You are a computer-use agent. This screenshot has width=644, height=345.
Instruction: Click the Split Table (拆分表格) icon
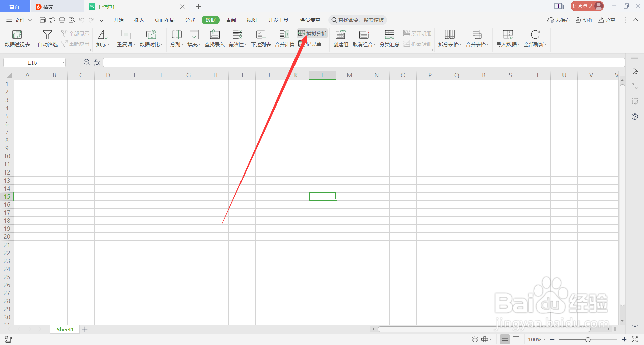coord(450,34)
